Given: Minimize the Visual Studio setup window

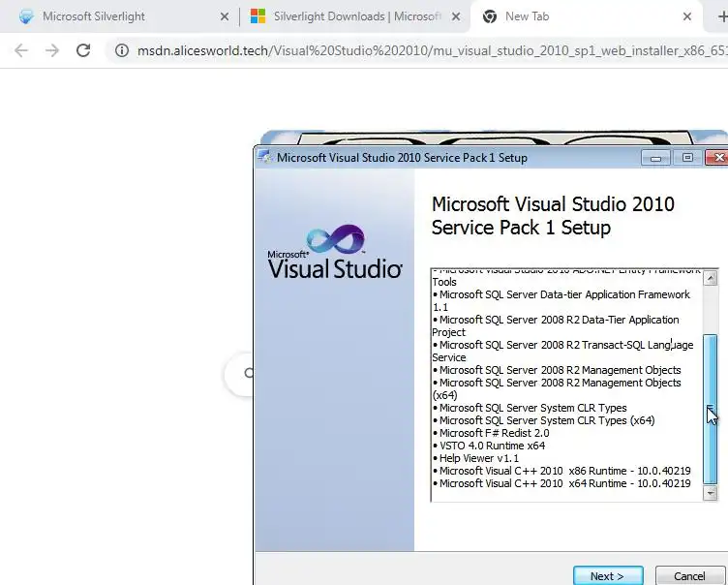Looking at the screenshot, I should point(655,158).
